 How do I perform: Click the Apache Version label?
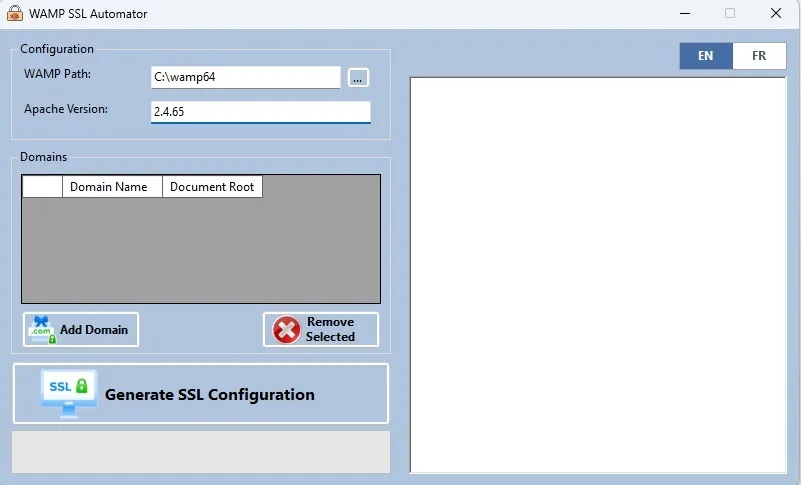click(x=66, y=109)
